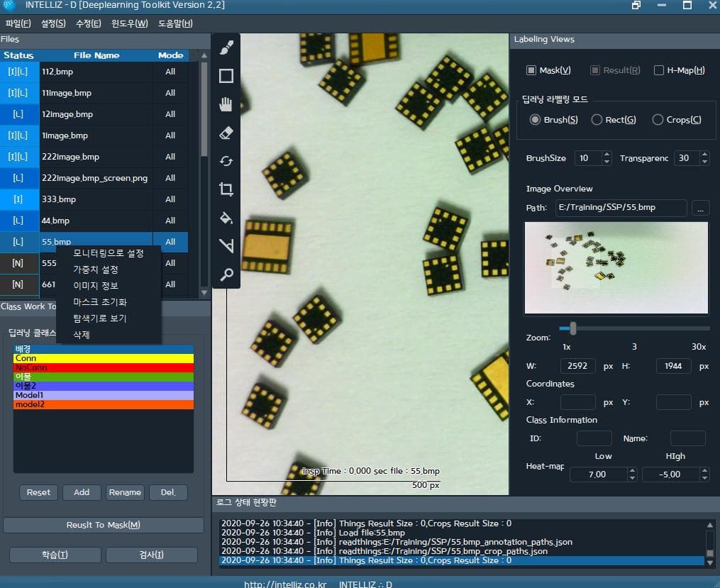720x588 pixels.
Task: Choose the crop tool
Action: point(226,189)
